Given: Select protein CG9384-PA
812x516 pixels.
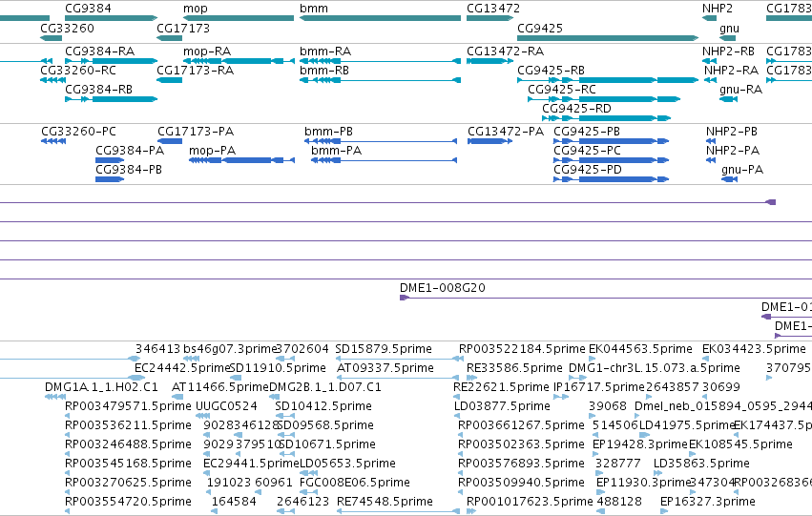Looking at the screenshot, I should coord(110,160).
